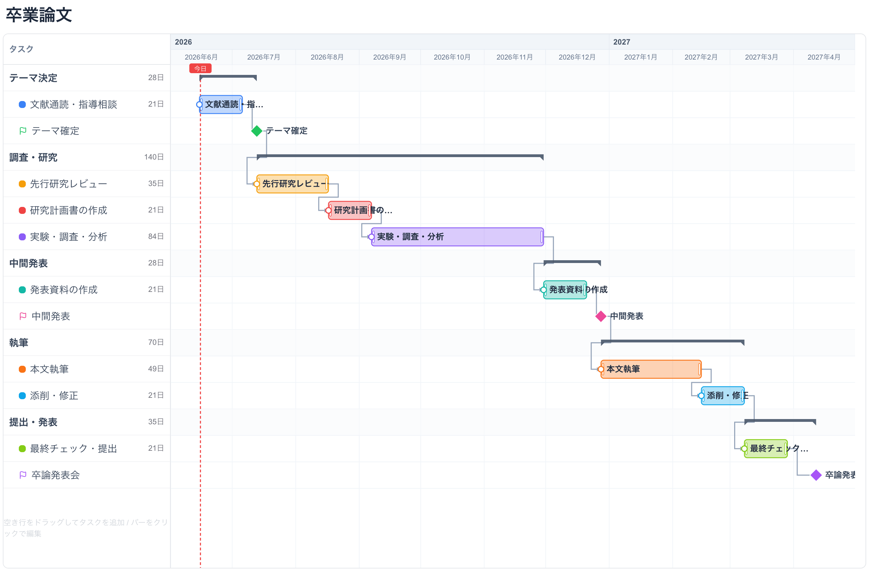The height and width of the screenshot is (588, 869).
Task: Click the 2027 year header
Action: [x=622, y=42]
